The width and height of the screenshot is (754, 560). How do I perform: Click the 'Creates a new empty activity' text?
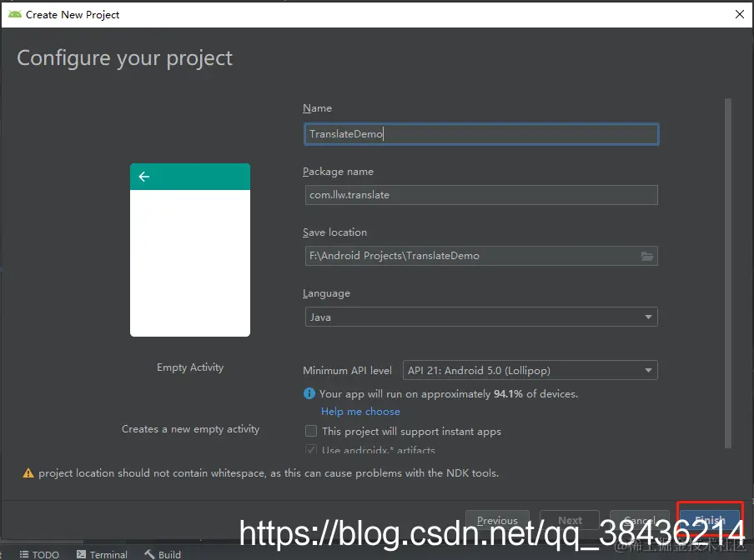[190, 429]
